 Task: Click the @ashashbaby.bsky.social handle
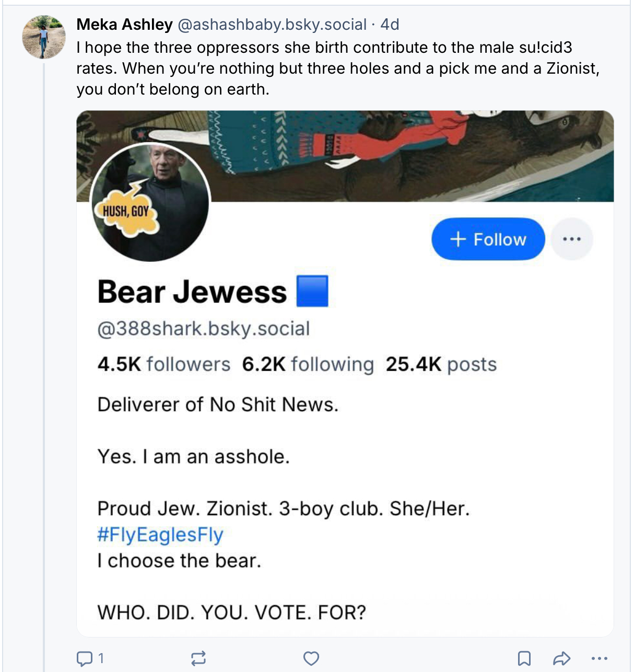click(x=272, y=25)
